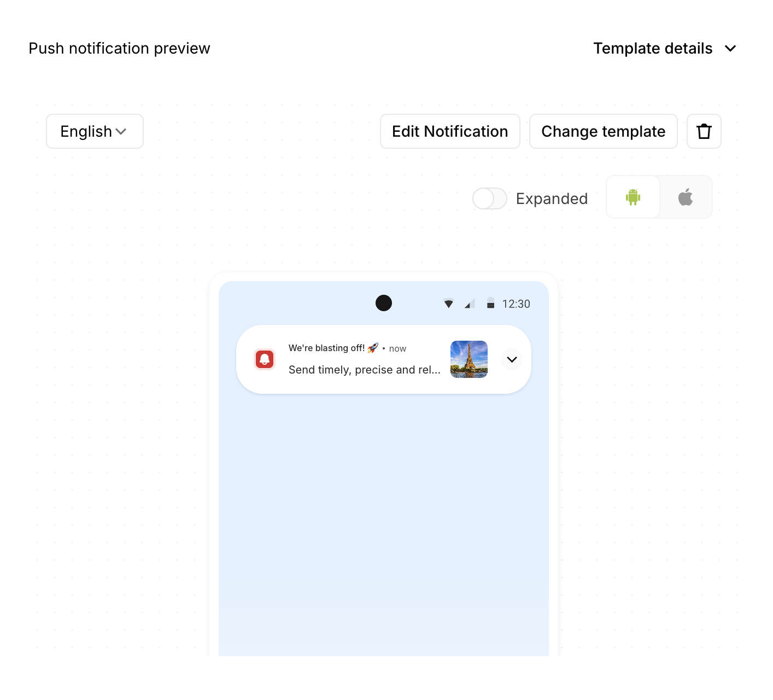Click the 12:30 clock time
The height and width of the screenshot is (700, 773).
pos(516,304)
